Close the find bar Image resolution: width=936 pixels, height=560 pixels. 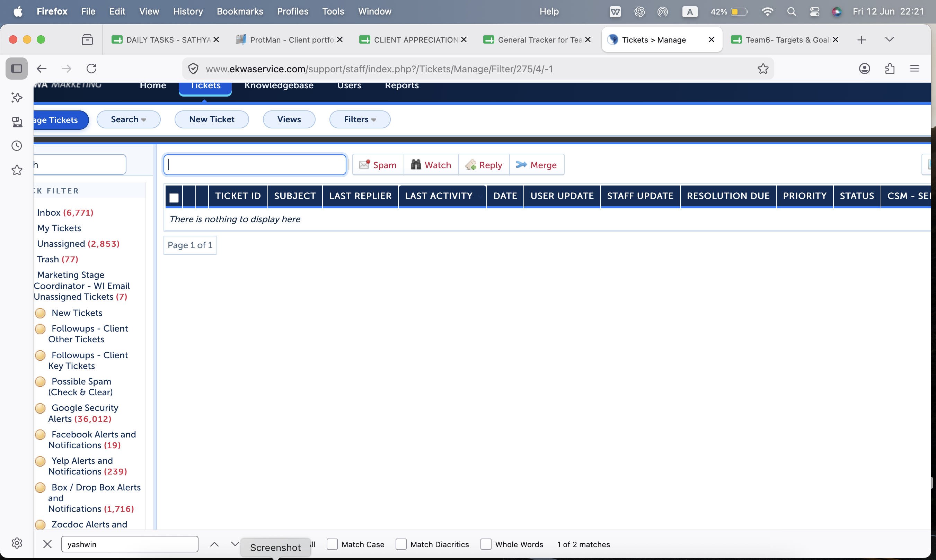pos(47,544)
